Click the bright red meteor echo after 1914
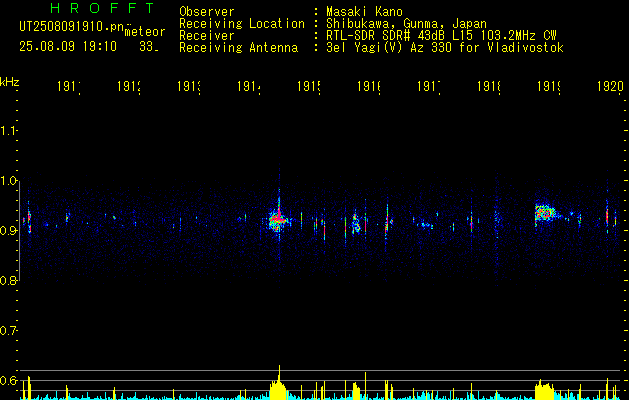The width and height of the screenshot is (629, 400). pyautogui.click(x=277, y=219)
